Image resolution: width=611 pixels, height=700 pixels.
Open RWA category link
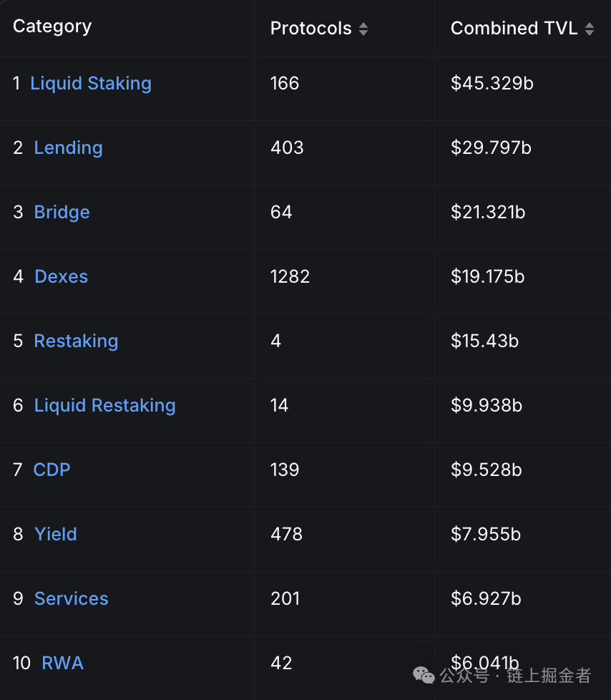62,663
